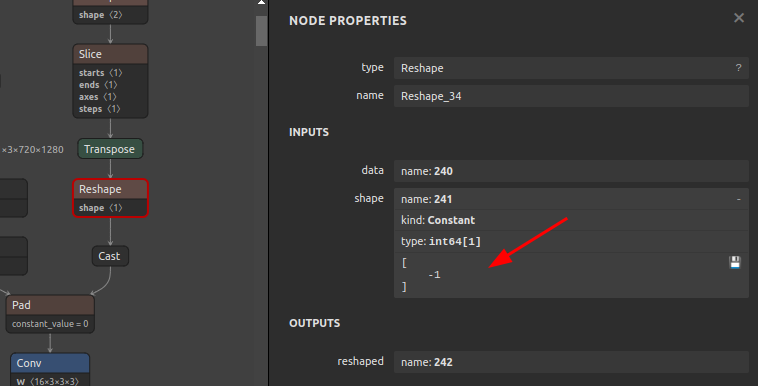Viewport: 758px width, 386px height.
Task: Collapse the shape input details
Action: (x=739, y=199)
